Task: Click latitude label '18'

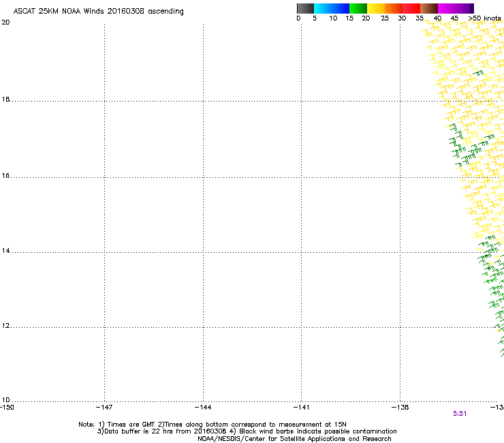Action: [5, 99]
